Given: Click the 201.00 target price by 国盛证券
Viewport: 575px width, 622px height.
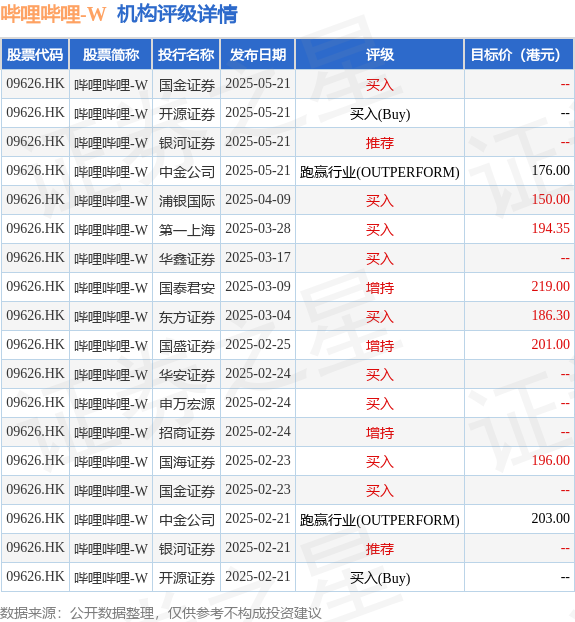Looking at the screenshot, I should point(550,344).
